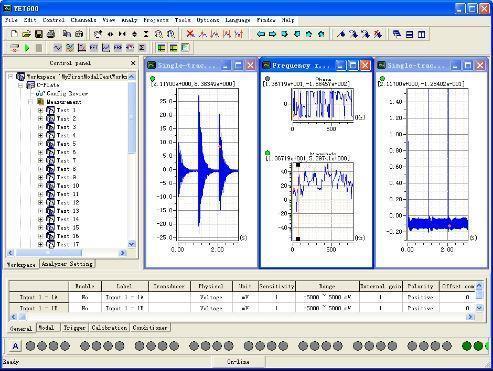Open the Channels menu

[83, 20]
